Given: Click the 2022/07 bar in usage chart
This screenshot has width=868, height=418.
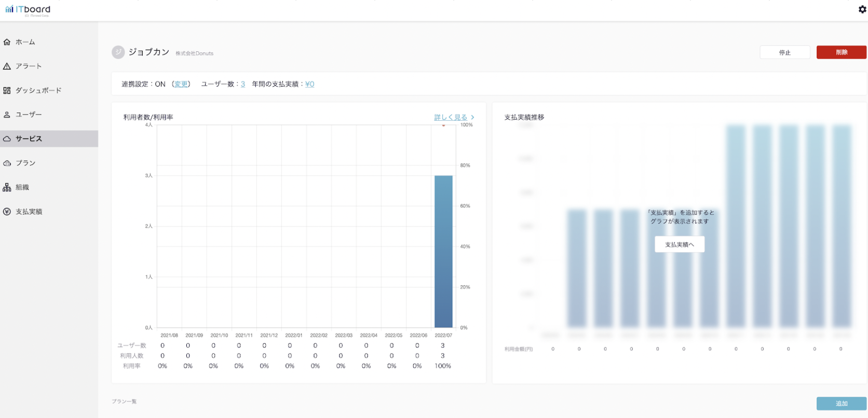Looking at the screenshot, I should (x=443, y=251).
